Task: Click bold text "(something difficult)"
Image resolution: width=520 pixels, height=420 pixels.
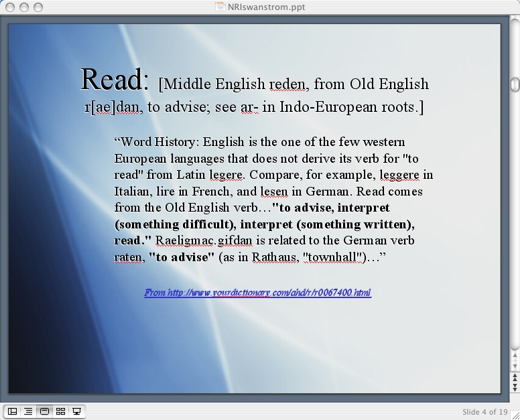Action: click(174, 224)
